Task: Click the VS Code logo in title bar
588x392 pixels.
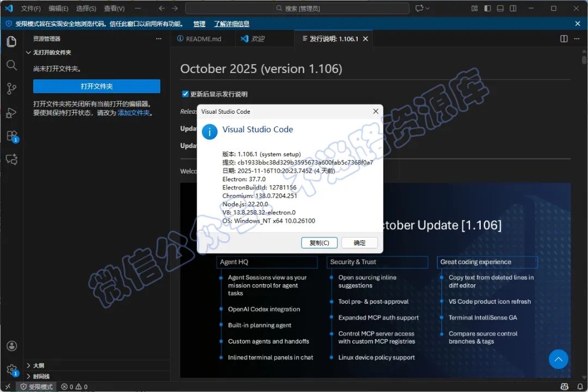Action: coord(9,8)
